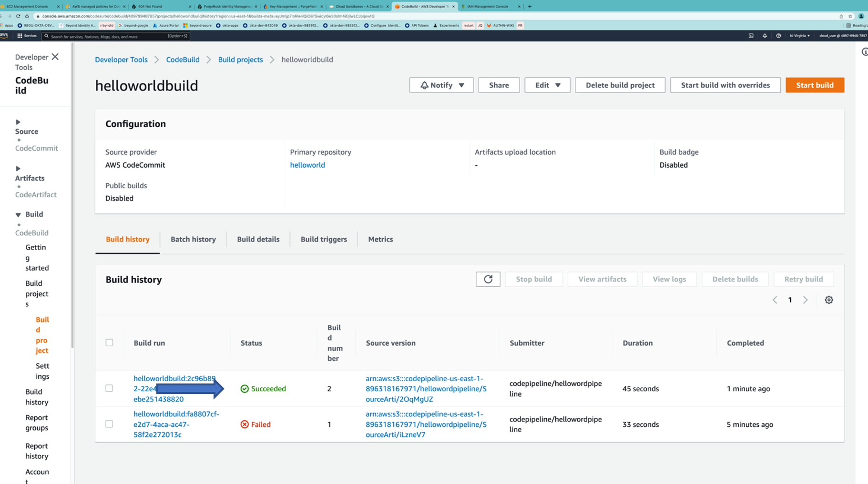Screen dimensions: 868x484
Task: Open the build history settings gear
Action: tap(828, 300)
